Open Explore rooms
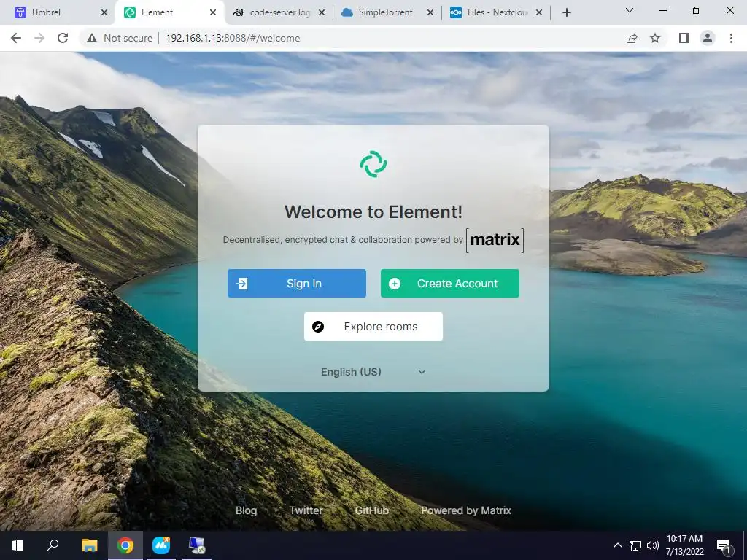Image resolution: width=747 pixels, height=560 pixels. coord(373,326)
